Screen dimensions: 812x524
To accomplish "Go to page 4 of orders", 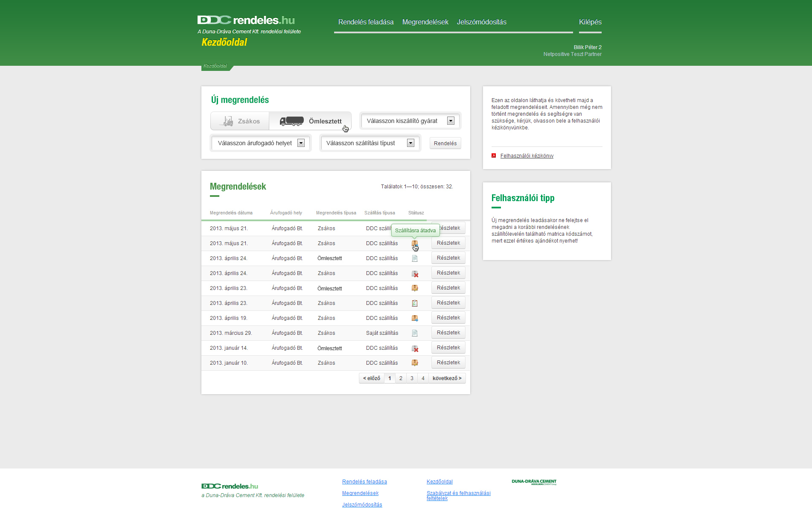I will tap(423, 378).
